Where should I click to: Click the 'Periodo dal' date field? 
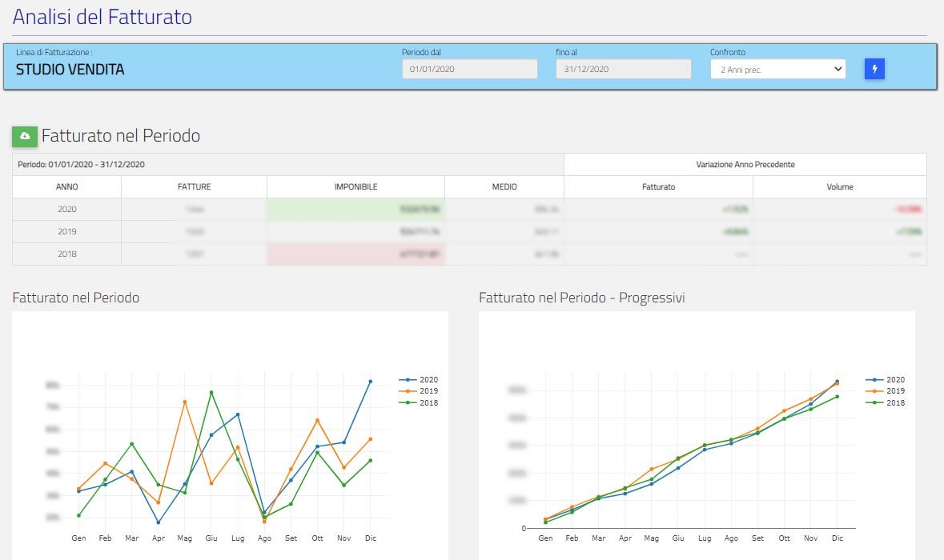(469, 70)
